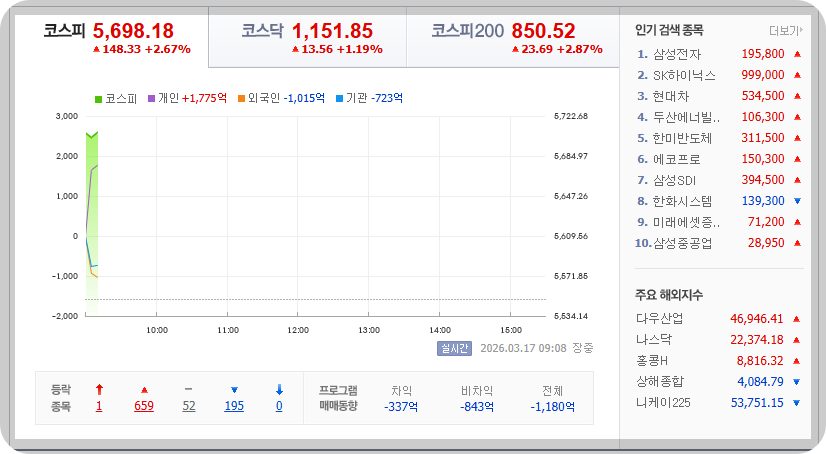826x454 pixels.
Task: Open falling stocks count 195
Action: [234, 406]
